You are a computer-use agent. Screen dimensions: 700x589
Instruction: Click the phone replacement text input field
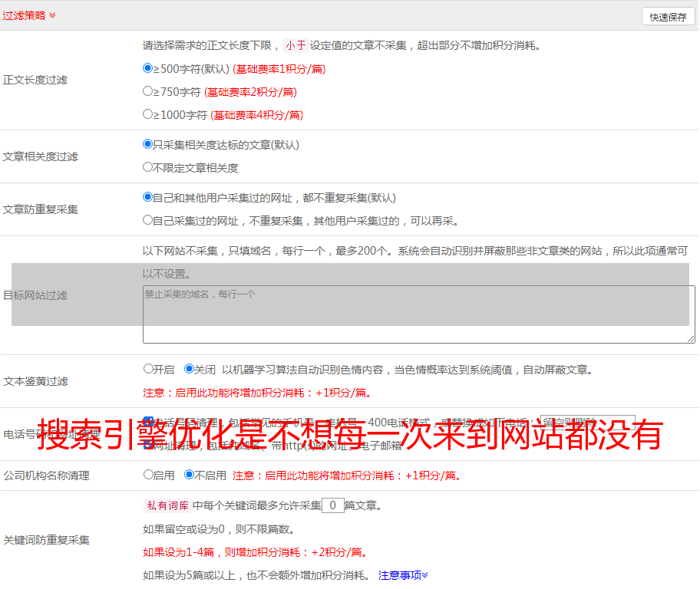coord(587,422)
